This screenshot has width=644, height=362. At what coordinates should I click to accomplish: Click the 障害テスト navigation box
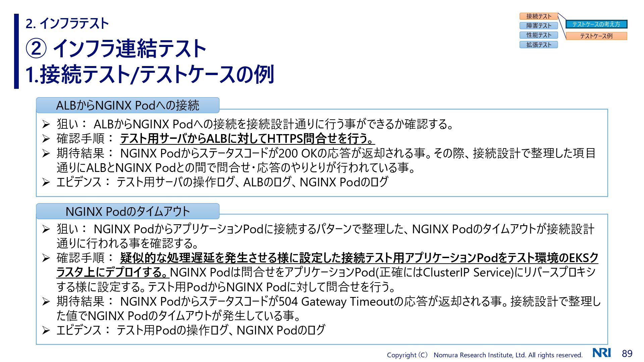[x=538, y=25]
